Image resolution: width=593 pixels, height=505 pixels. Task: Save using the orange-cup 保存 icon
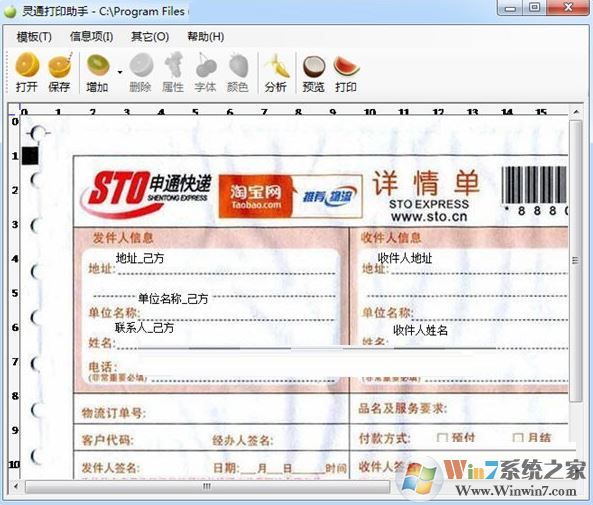pos(59,72)
